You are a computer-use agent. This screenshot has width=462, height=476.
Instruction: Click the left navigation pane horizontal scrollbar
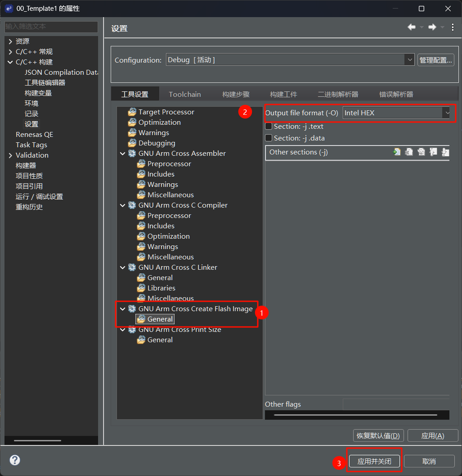pos(37,440)
